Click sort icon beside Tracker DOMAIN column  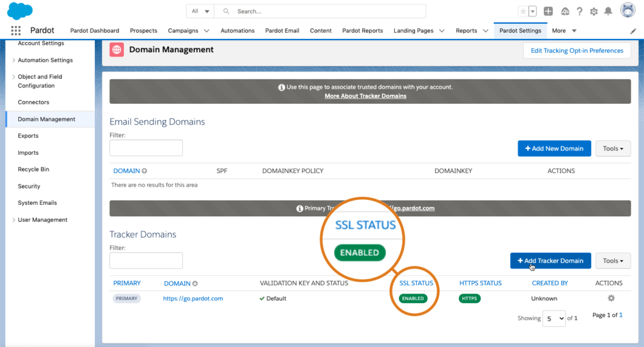pos(195,284)
